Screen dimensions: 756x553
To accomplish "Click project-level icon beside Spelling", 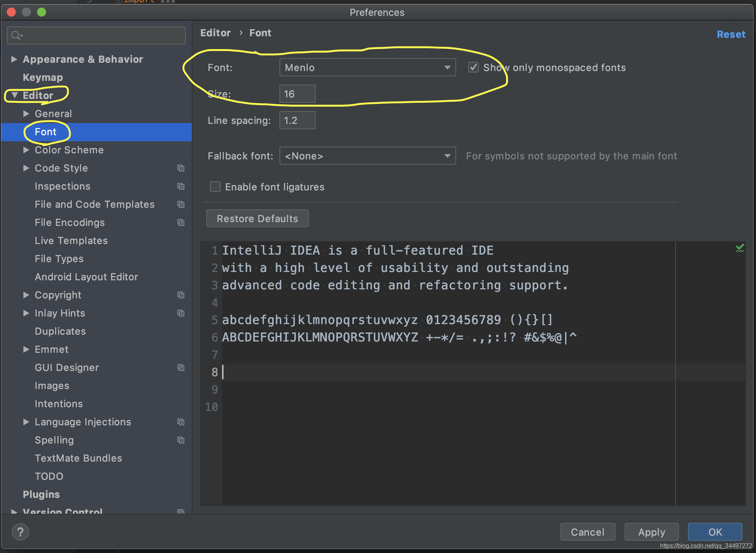I will click(181, 440).
